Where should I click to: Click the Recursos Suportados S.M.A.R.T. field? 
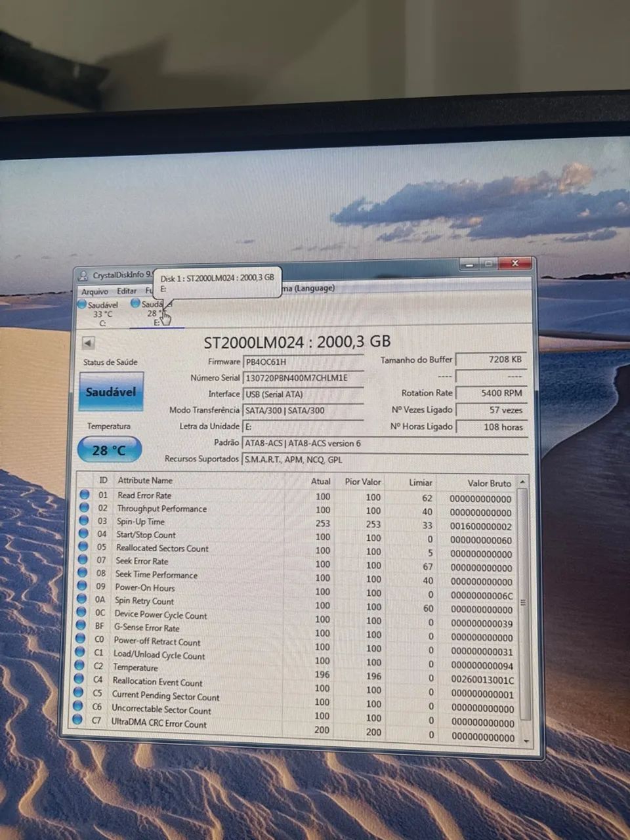pos(385,460)
